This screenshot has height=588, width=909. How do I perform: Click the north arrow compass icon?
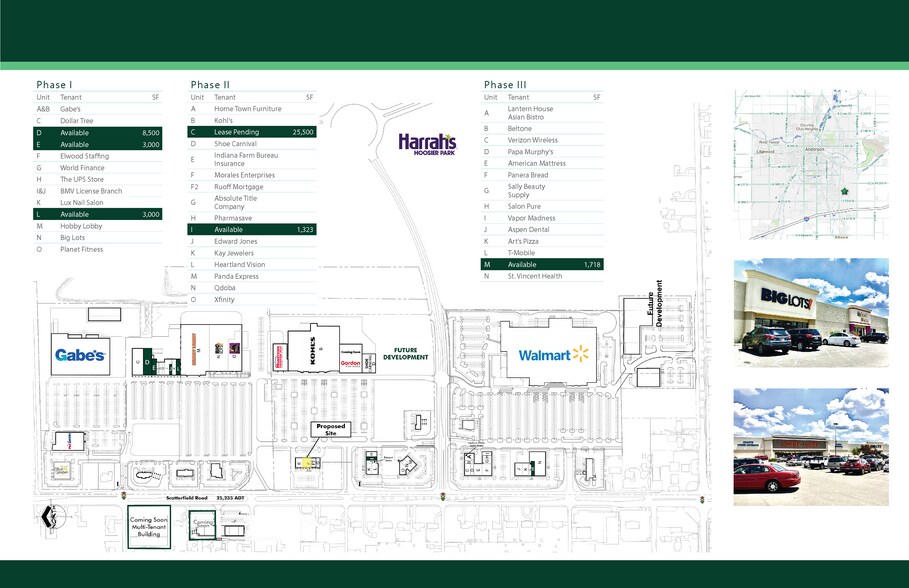(49, 516)
